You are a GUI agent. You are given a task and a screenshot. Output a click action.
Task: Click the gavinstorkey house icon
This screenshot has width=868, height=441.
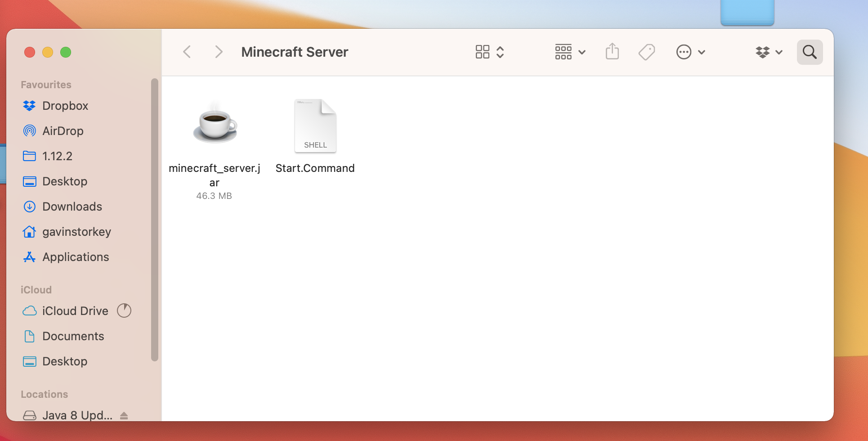(x=29, y=232)
